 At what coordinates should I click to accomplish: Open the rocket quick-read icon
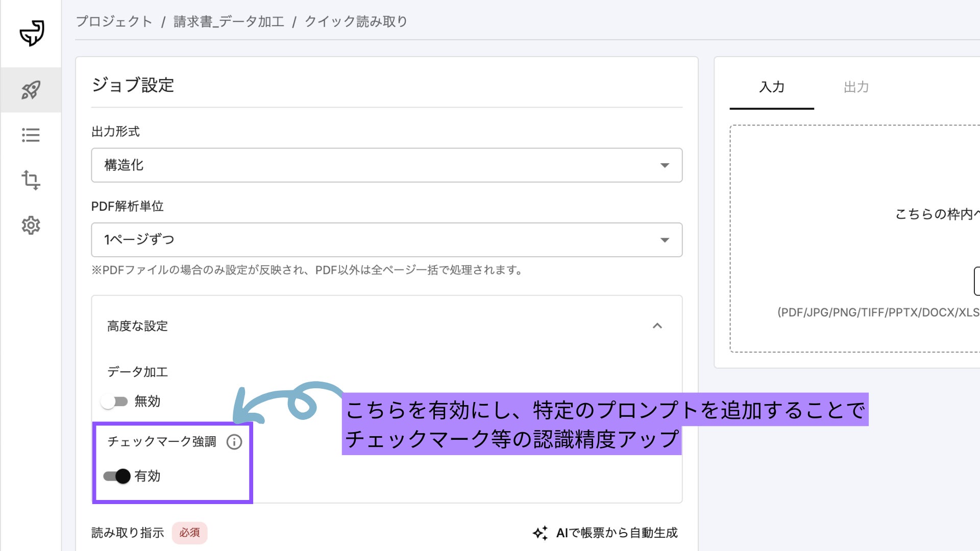(x=31, y=90)
